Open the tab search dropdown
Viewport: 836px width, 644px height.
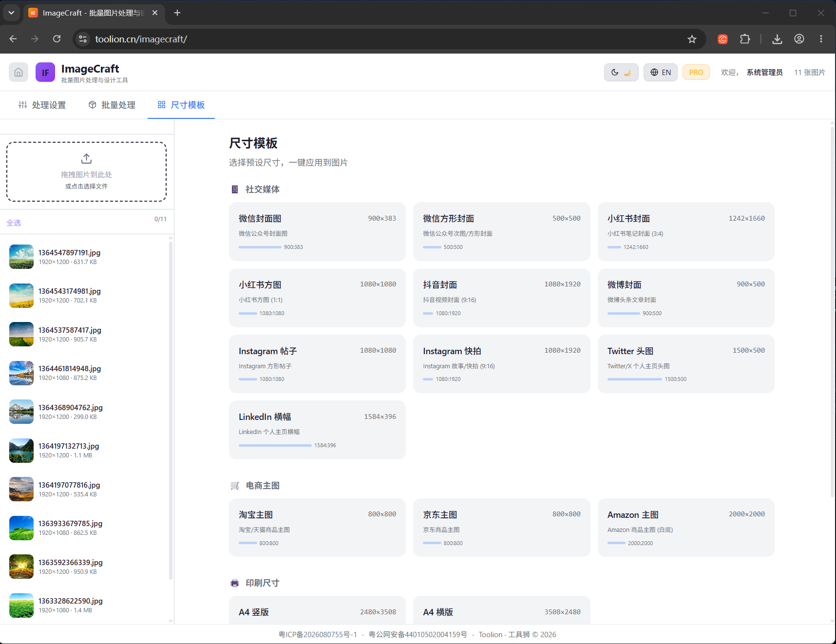point(11,13)
